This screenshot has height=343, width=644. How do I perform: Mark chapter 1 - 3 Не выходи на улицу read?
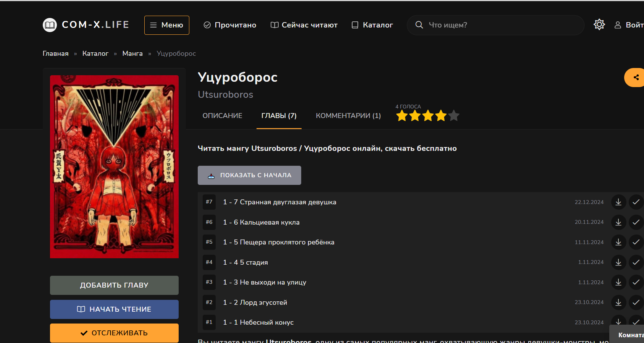tap(636, 282)
